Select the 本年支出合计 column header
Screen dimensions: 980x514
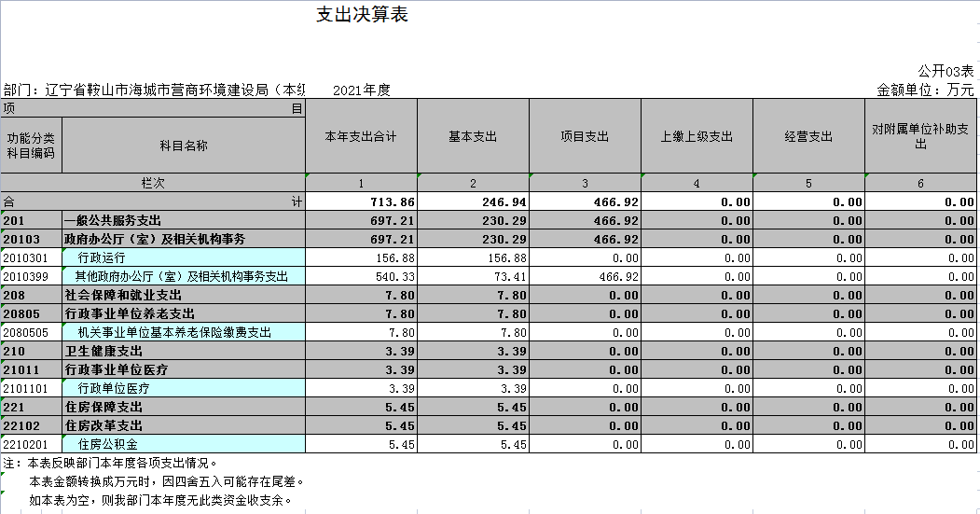[361, 136]
